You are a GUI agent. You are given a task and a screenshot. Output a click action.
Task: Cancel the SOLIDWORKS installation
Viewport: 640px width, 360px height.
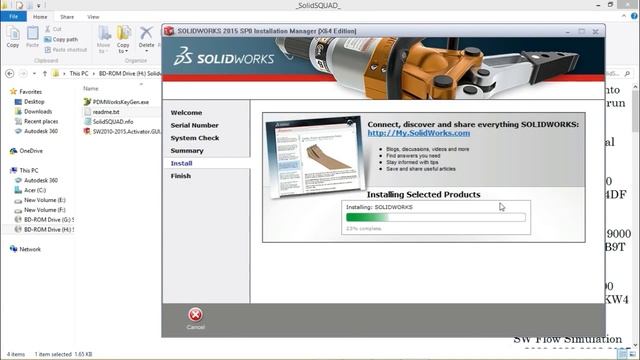tap(195, 318)
